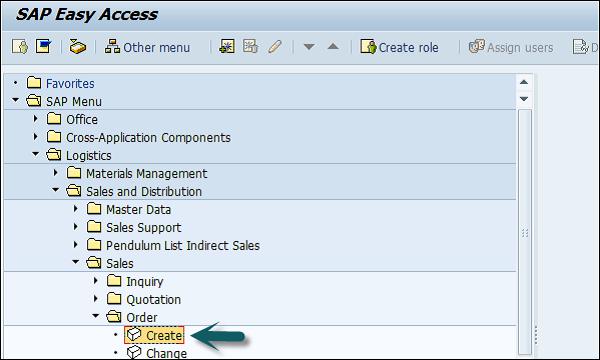This screenshot has height=360, width=600.
Task: Click the Sales Support label
Action: 143,228
